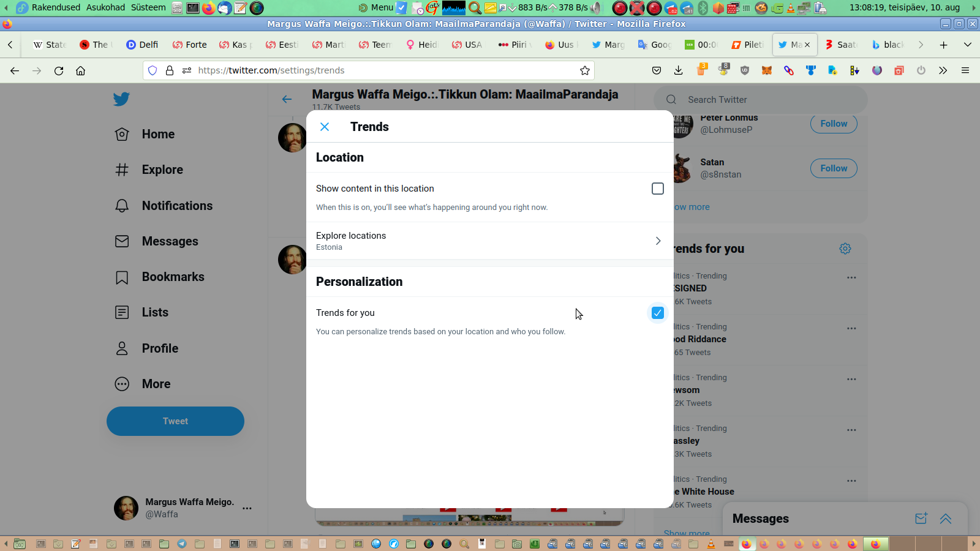The height and width of the screenshot is (551, 980).
Task: Open the Firefox downloads panel
Action: click(679, 70)
